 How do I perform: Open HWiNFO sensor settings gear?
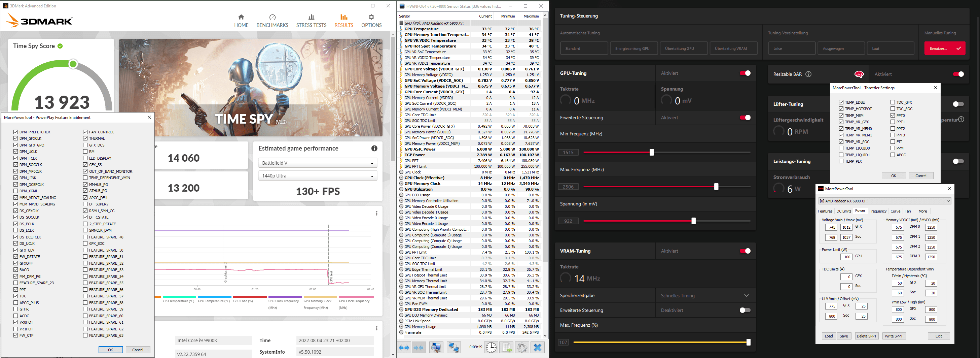[522, 347]
